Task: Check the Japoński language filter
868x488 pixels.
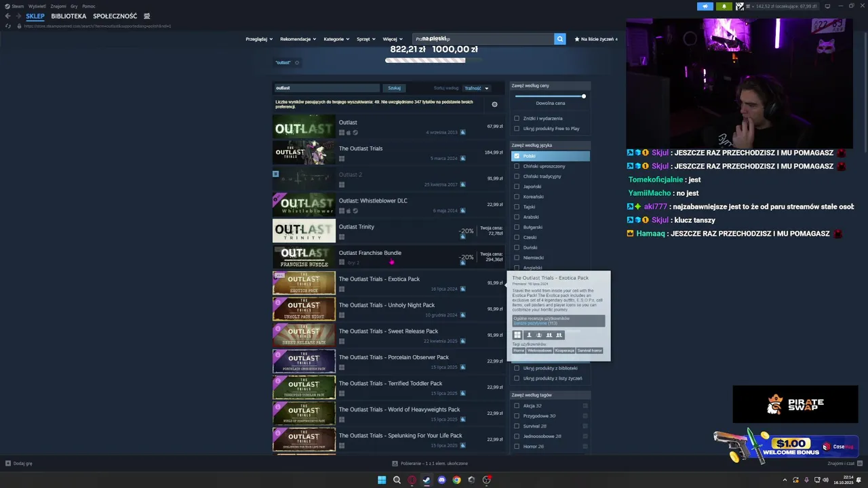Action: point(517,186)
